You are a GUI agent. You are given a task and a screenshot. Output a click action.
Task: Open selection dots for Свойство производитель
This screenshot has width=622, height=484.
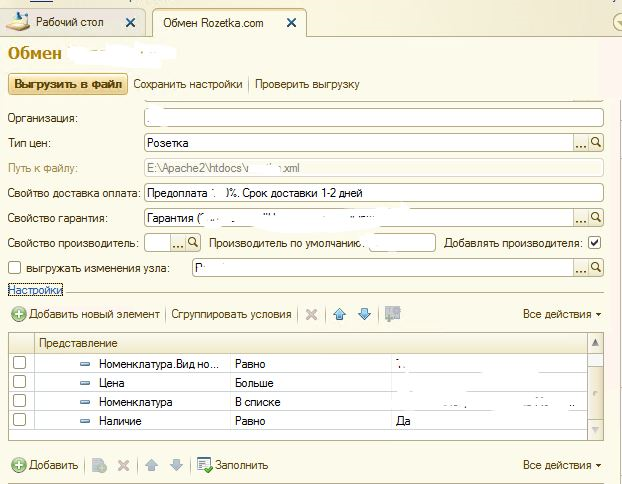(x=178, y=243)
